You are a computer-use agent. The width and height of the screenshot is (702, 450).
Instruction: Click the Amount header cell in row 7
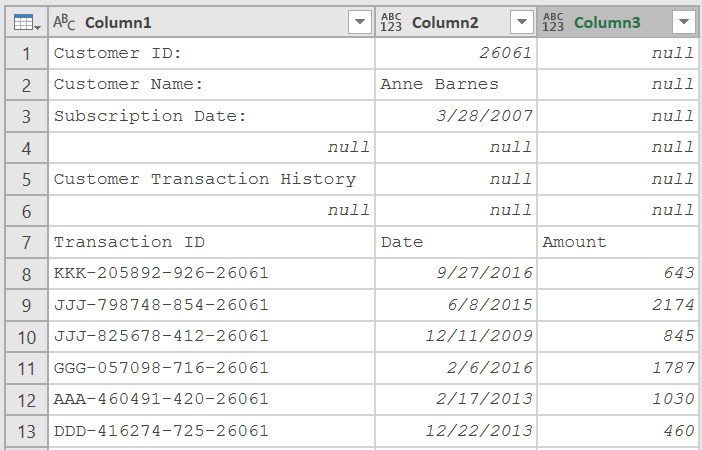[x=618, y=243]
